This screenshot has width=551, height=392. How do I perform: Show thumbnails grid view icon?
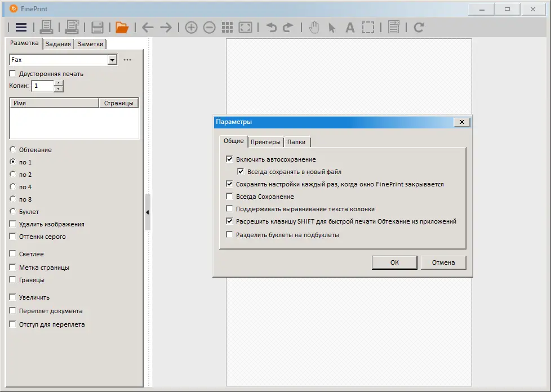[228, 28]
